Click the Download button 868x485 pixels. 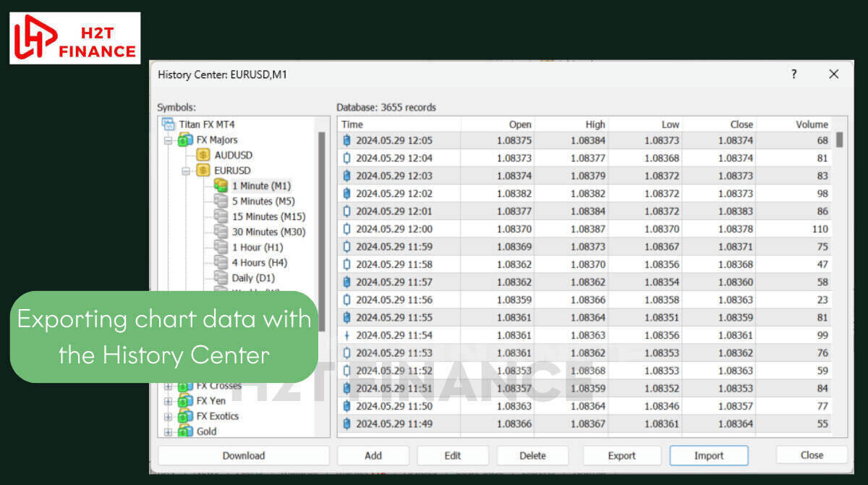243,455
